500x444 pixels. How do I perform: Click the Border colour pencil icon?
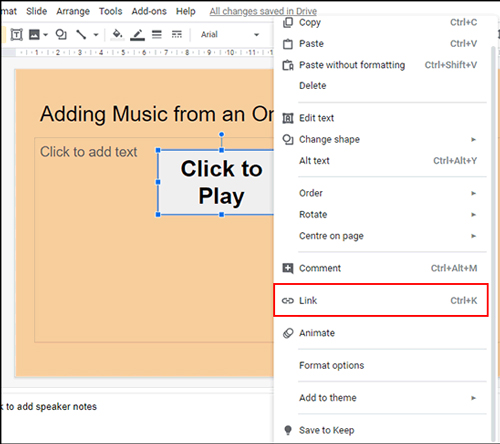point(137,34)
